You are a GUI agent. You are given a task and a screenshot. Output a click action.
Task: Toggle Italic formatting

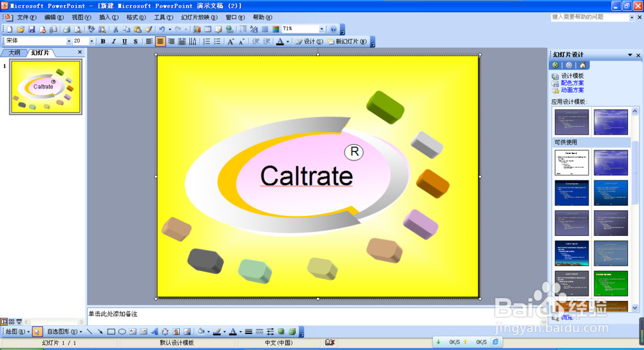pos(114,41)
